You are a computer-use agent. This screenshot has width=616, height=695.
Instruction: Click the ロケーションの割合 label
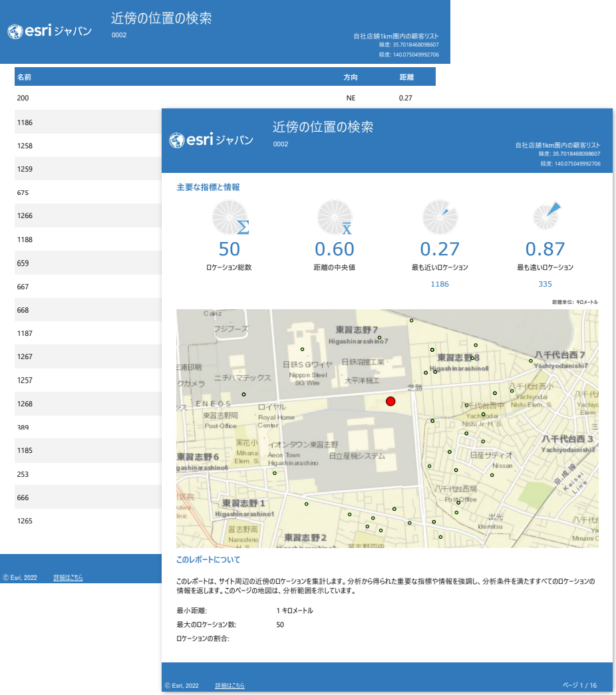(x=203, y=638)
